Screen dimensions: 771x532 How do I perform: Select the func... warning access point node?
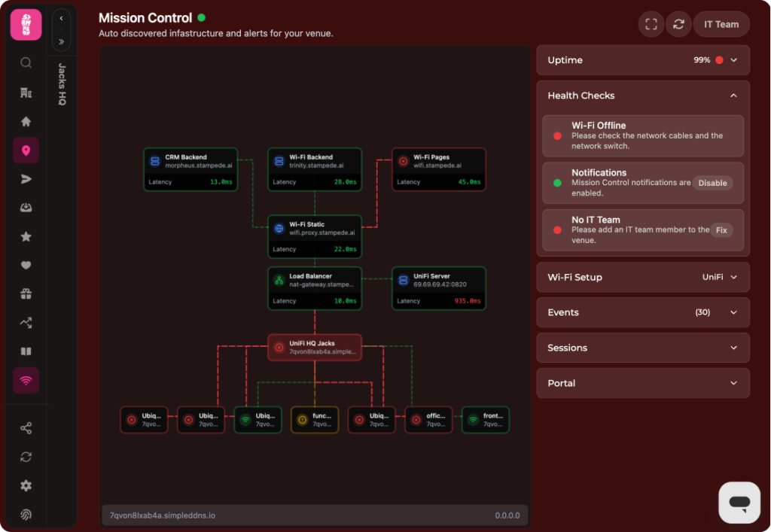(x=315, y=420)
